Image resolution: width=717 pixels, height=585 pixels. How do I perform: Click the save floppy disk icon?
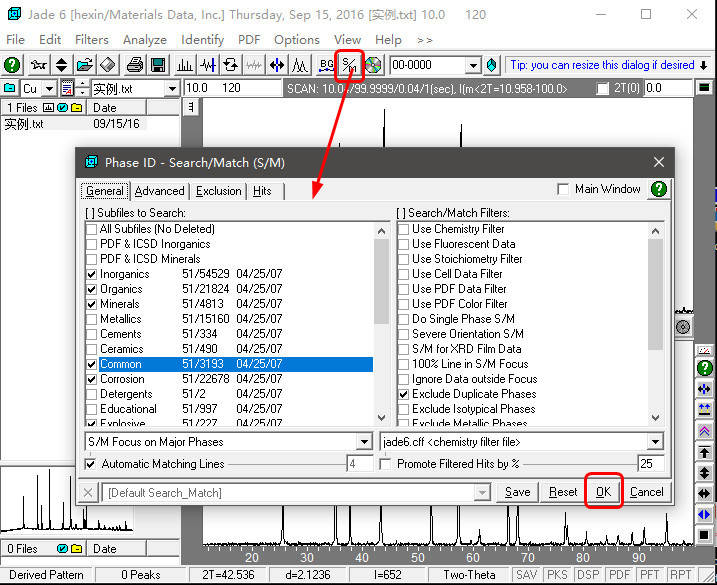click(158, 65)
